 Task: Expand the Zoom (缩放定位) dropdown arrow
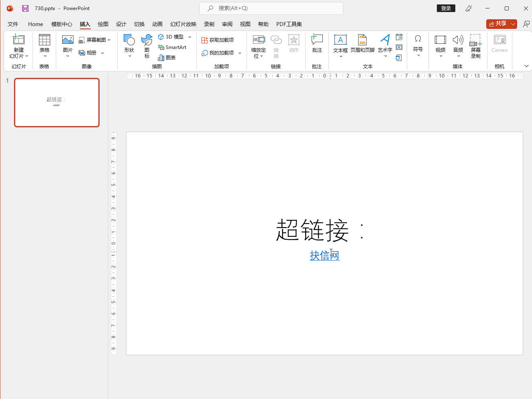261,56
